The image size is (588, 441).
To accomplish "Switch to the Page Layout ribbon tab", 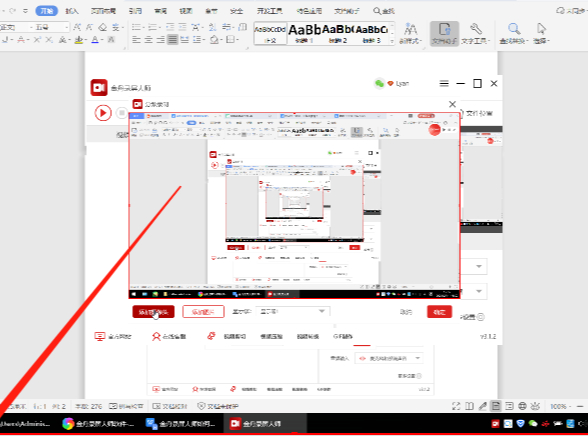I will [103, 11].
